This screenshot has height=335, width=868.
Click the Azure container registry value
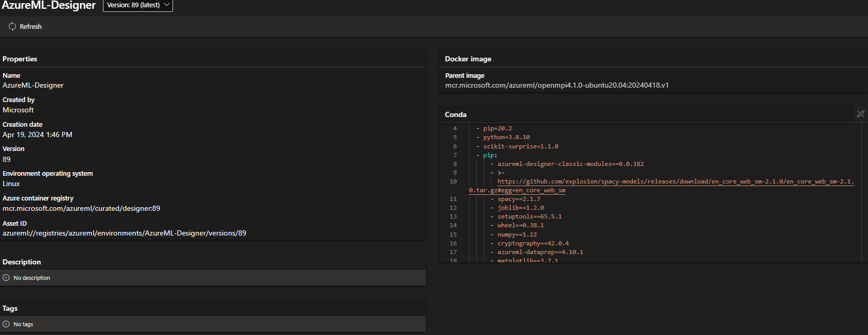point(81,208)
